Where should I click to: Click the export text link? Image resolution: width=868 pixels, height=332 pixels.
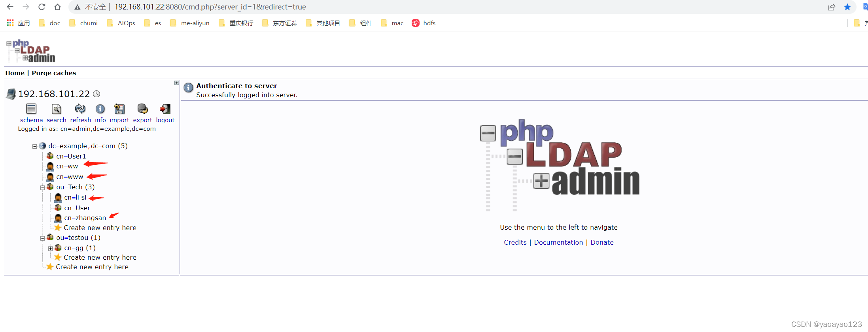coord(142,120)
